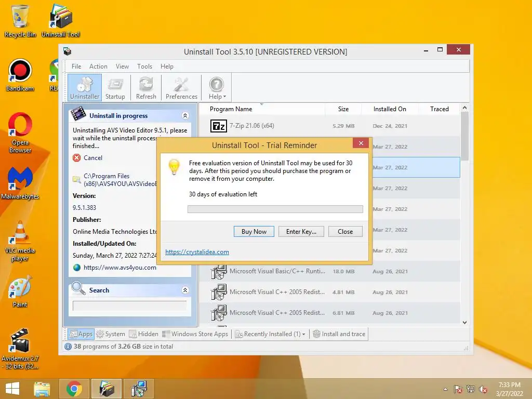Screen dimensions: 532x399
Task: Open Uninstall Tool desktop shortcut
Action: [61, 20]
